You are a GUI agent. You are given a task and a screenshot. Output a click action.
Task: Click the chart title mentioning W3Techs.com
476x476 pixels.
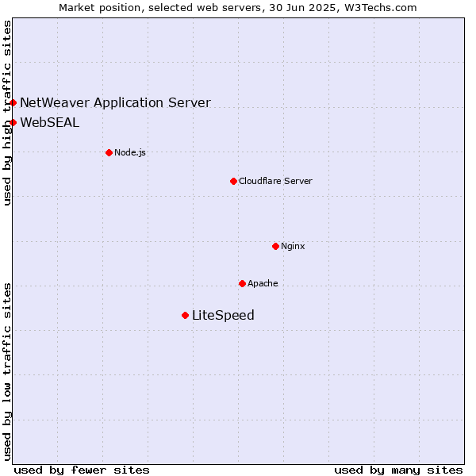[238, 8]
